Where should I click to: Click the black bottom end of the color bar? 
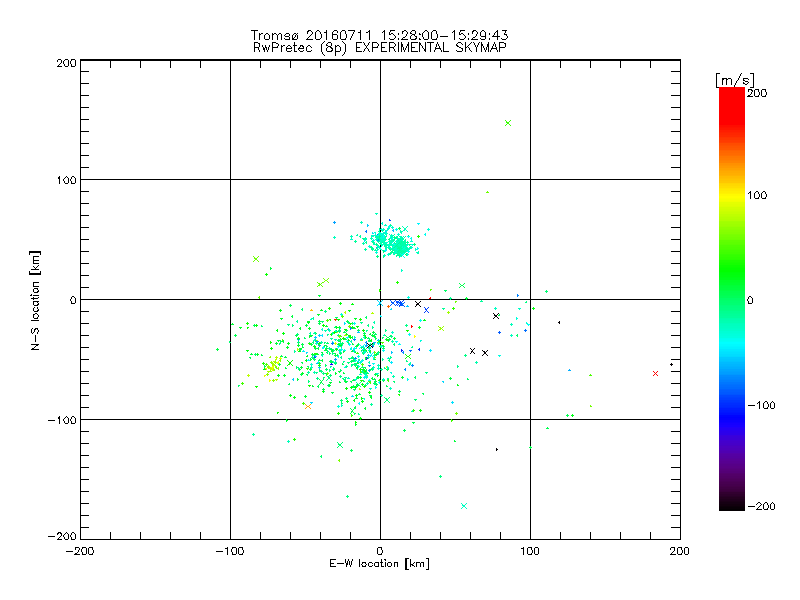(732, 504)
